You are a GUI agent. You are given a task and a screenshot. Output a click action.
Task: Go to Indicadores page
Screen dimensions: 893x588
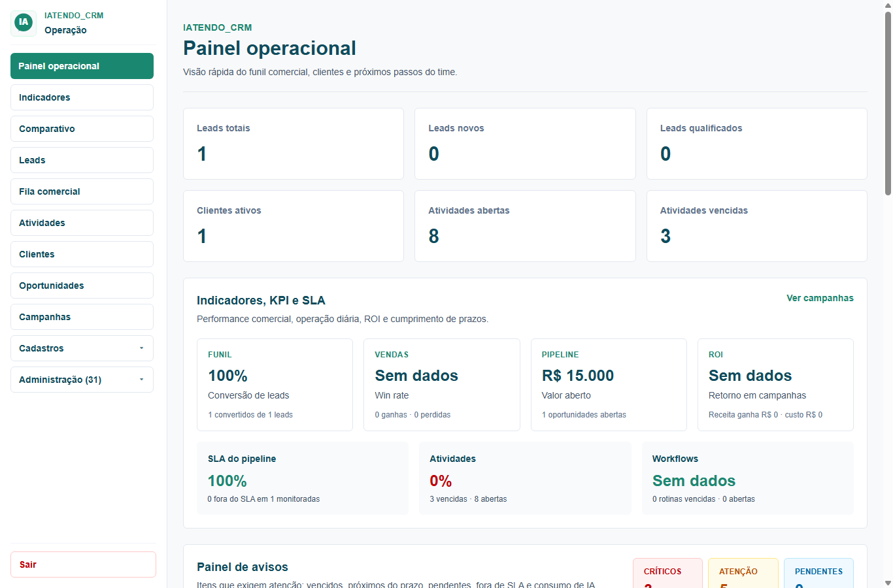click(x=82, y=97)
